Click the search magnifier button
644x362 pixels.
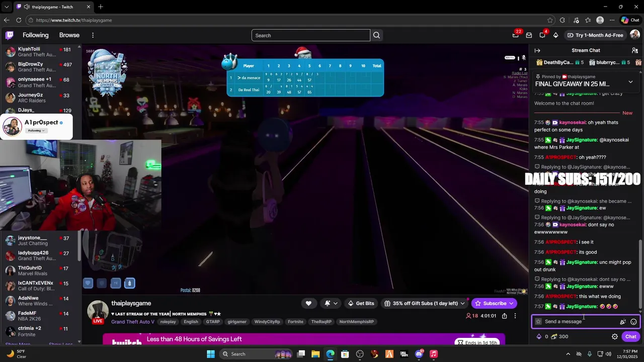pyautogui.click(x=376, y=35)
